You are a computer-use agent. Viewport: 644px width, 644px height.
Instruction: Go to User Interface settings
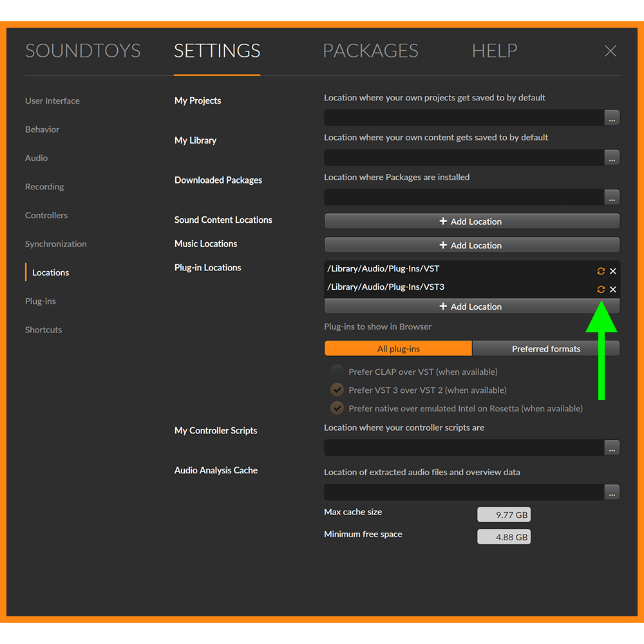(x=52, y=100)
